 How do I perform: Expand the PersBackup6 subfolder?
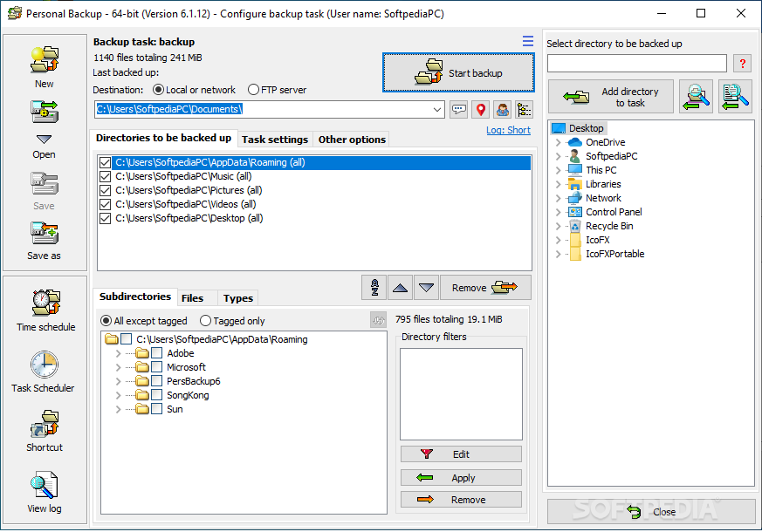coord(118,381)
